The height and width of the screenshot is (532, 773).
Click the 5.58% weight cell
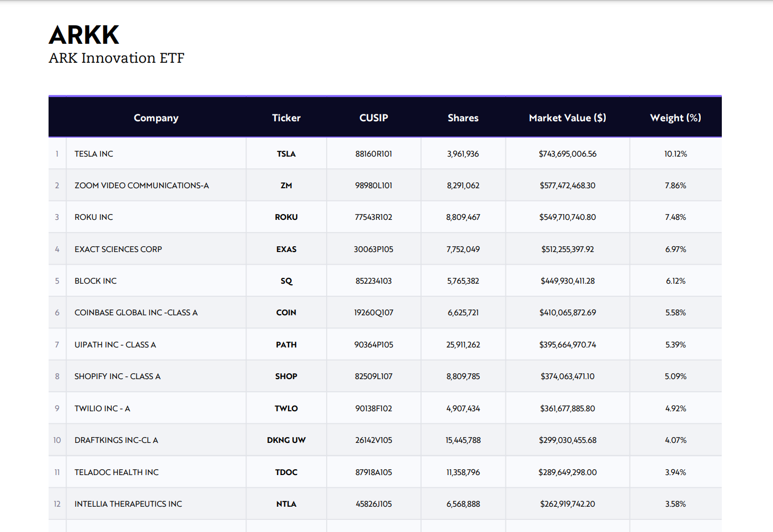coord(676,313)
